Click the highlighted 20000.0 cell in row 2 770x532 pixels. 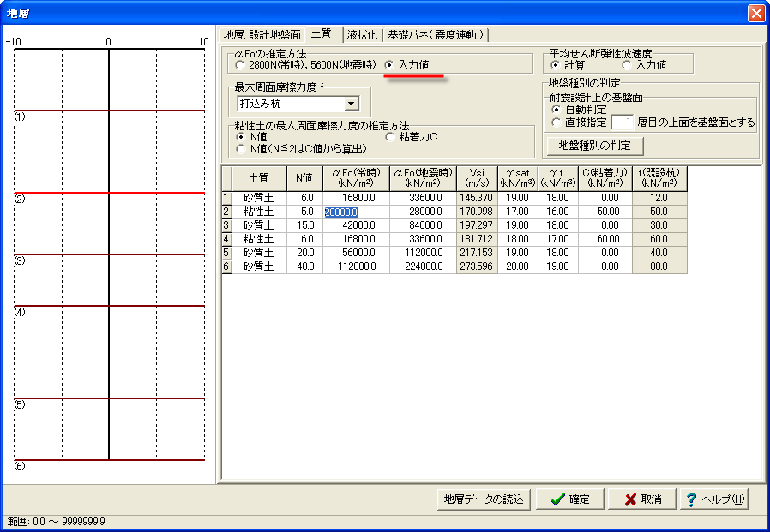356,212
